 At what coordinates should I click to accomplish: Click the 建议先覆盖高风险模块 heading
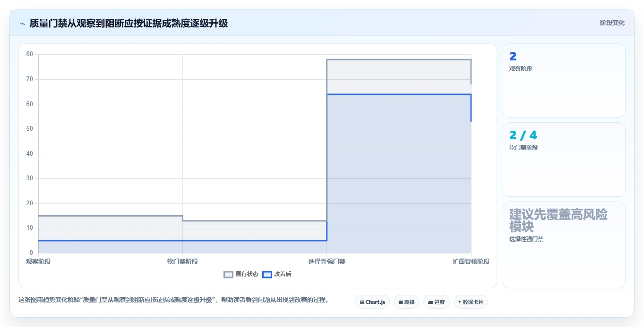click(x=558, y=220)
